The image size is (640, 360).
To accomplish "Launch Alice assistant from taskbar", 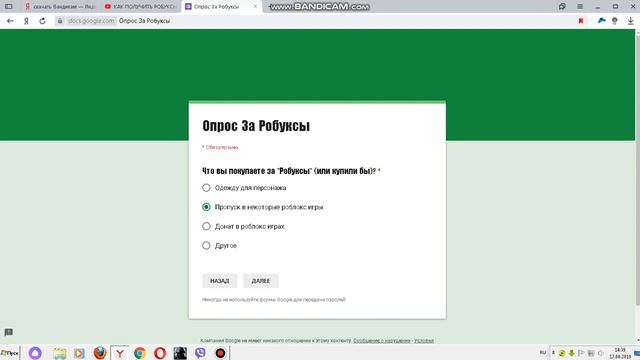I will (35, 353).
